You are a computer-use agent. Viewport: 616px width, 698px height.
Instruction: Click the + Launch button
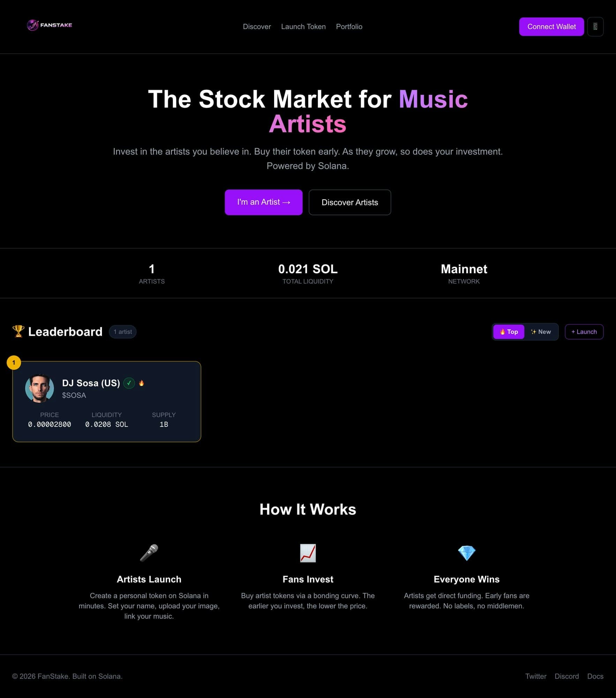coord(584,332)
